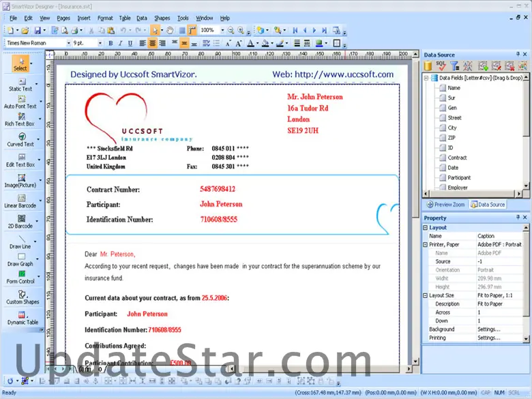This screenshot has width=532, height=399.
Task: Click the New document icon
Action: point(10,31)
